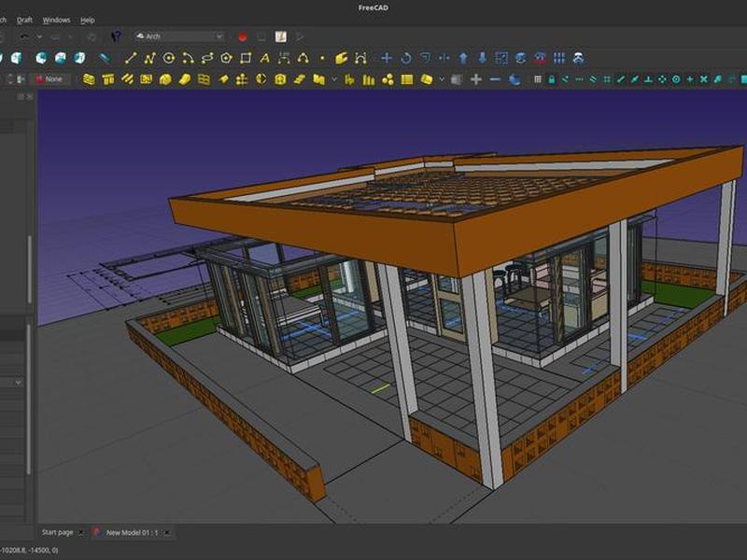Select the Draft Wire polyline tool
The image size is (747, 560).
tap(149, 58)
